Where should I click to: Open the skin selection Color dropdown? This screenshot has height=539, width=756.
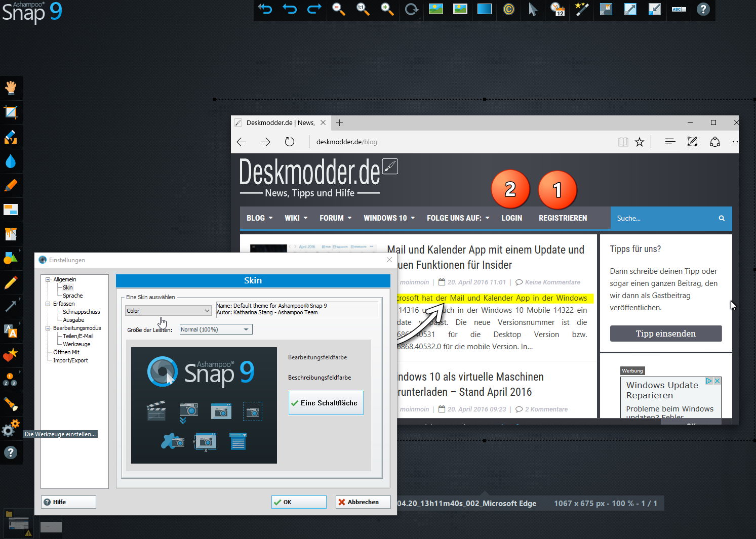click(168, 311)
